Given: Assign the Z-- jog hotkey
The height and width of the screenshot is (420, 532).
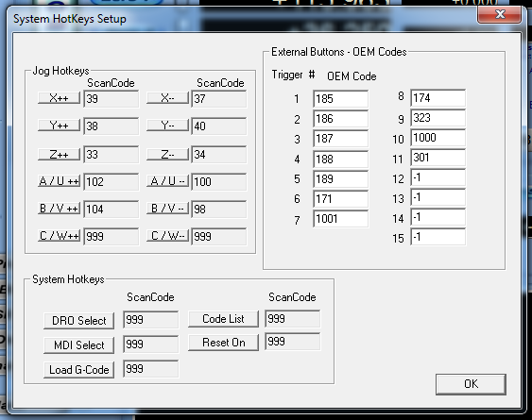Looking at the screenshot, I should (x=167, y=154).
